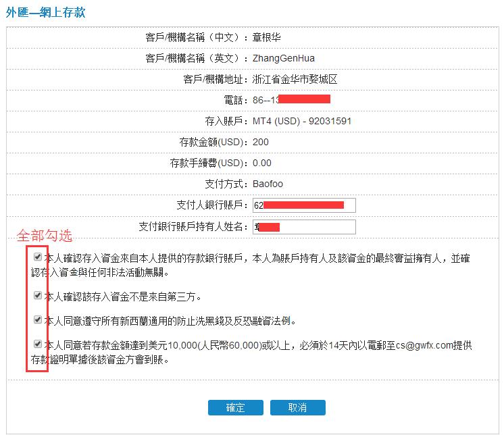
Task: Toggle the New Zealand anti-money-laundering agreement checkbox
Action: click(x=38, y=319)
